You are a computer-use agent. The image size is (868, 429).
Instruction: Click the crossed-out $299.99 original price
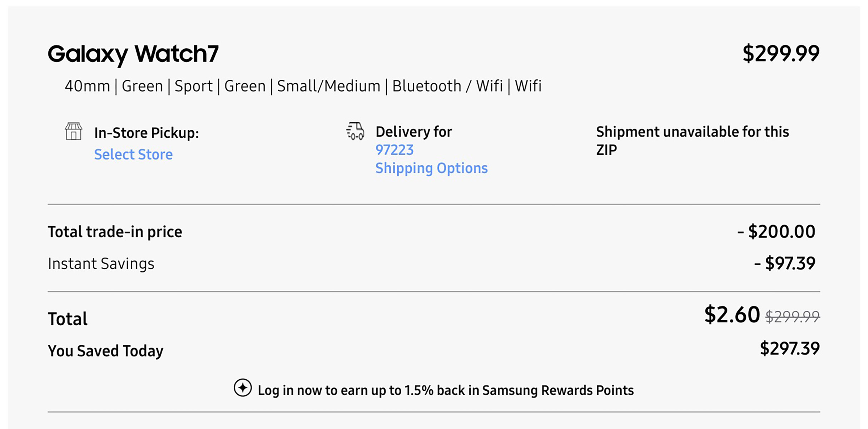792,316
